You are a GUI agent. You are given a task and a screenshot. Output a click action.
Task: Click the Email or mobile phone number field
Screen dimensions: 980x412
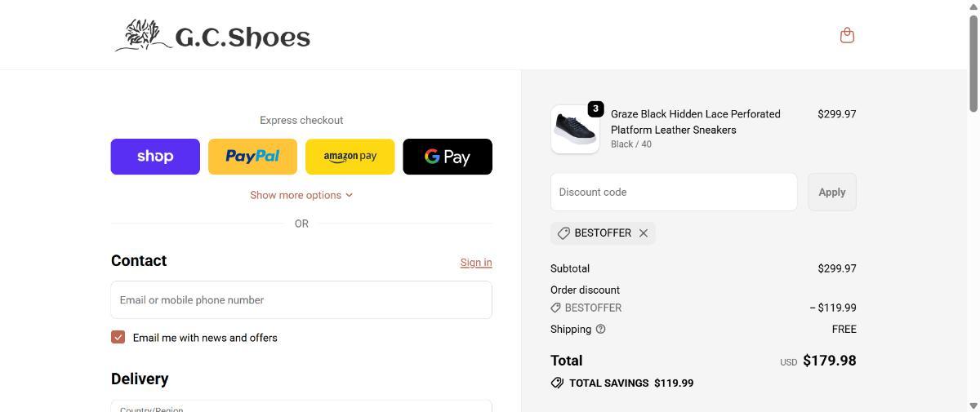(x=301, y=299)
